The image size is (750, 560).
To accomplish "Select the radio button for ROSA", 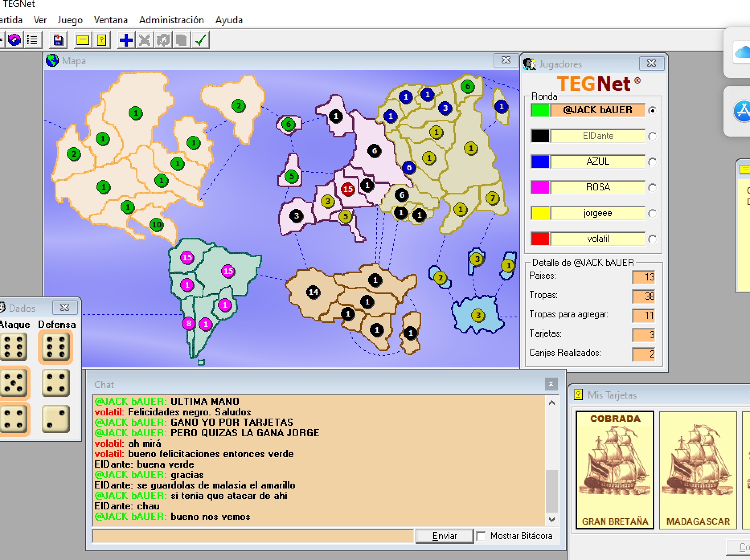I will (x=652, y=188).
